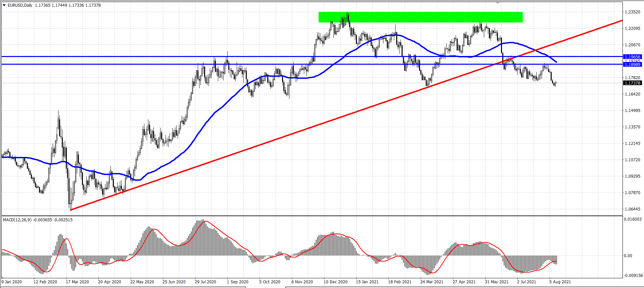The image size is (644, 288).
Task: Click the 9 Jan 2020 date label
Action: click(12, 282)
